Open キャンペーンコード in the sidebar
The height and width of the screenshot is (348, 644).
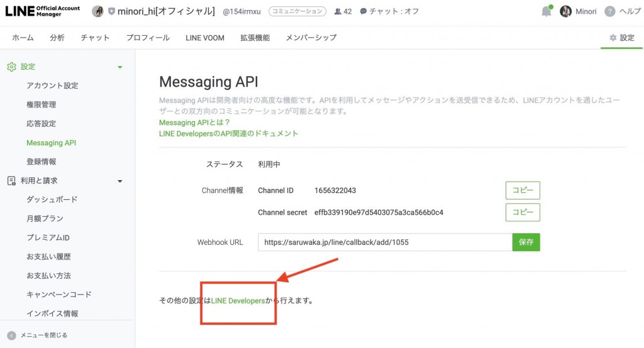(59, 294)
